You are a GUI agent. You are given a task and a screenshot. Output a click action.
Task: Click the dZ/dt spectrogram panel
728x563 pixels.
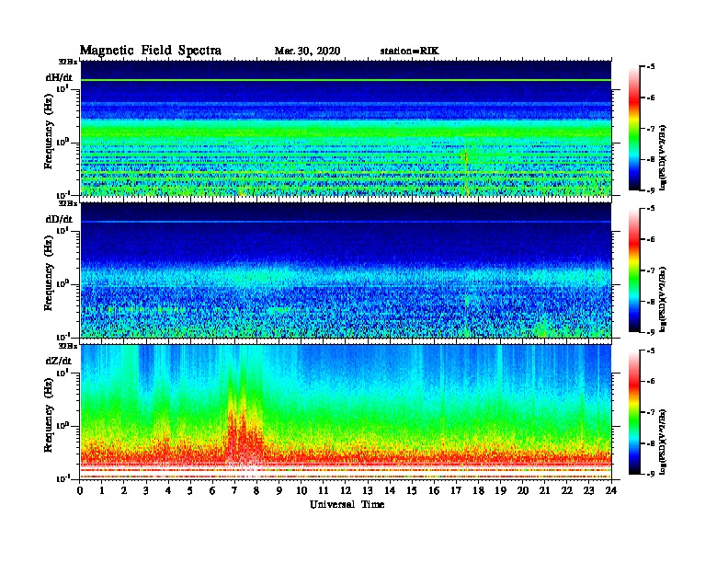point(346,412)
